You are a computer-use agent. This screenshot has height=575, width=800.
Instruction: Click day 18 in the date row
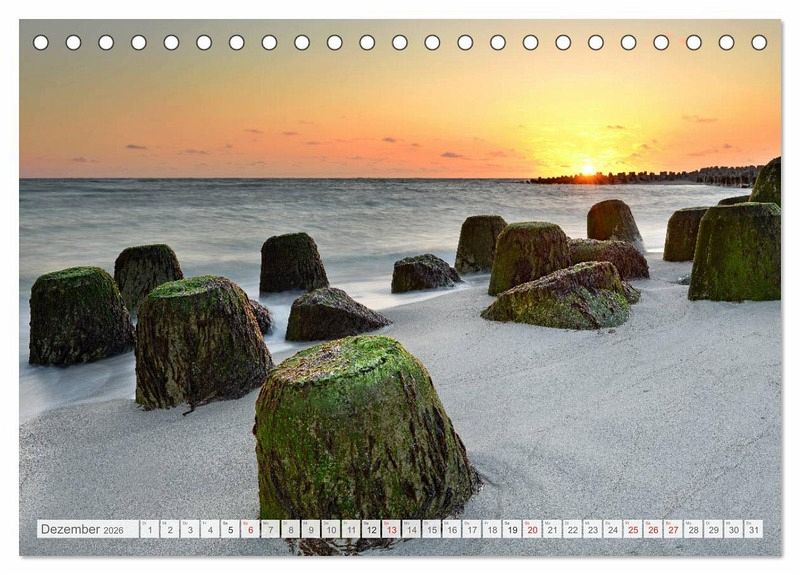pyautogui.click(x=492, y=529)
